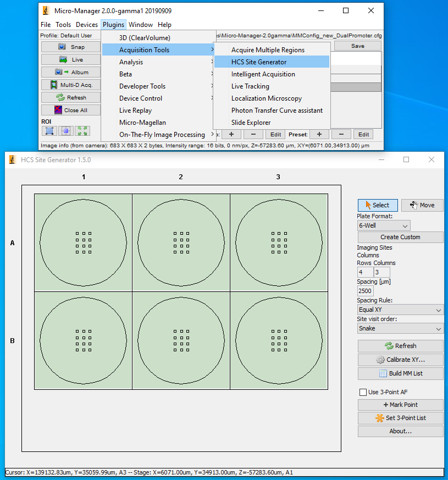Click the Snap camera button

71,47
